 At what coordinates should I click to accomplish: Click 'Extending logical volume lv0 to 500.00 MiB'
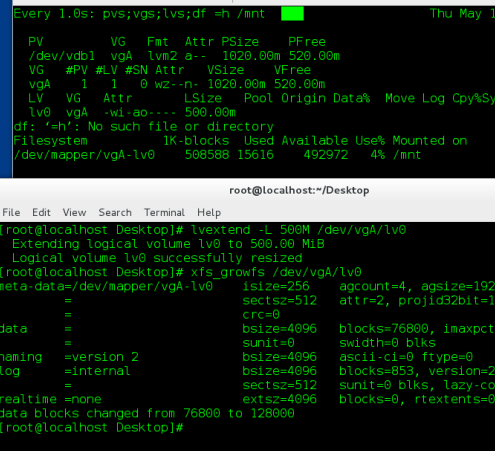tap(168, 244)
